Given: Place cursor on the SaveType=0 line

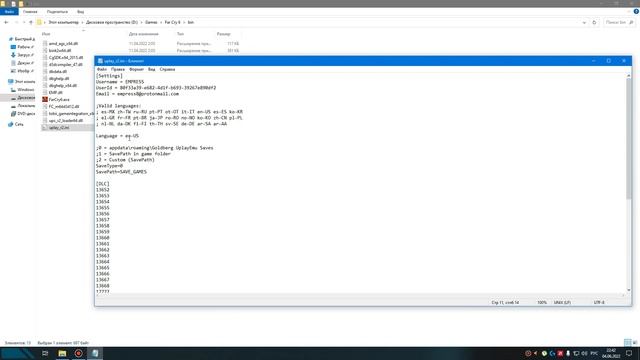Looking at the screenshot, I should click(x=109, y=166).
